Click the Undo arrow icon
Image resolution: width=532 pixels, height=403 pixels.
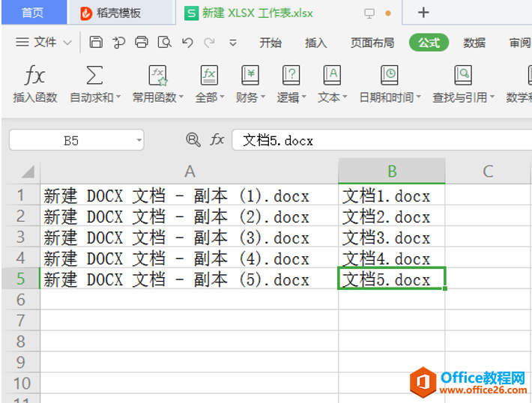click(187, 43)
